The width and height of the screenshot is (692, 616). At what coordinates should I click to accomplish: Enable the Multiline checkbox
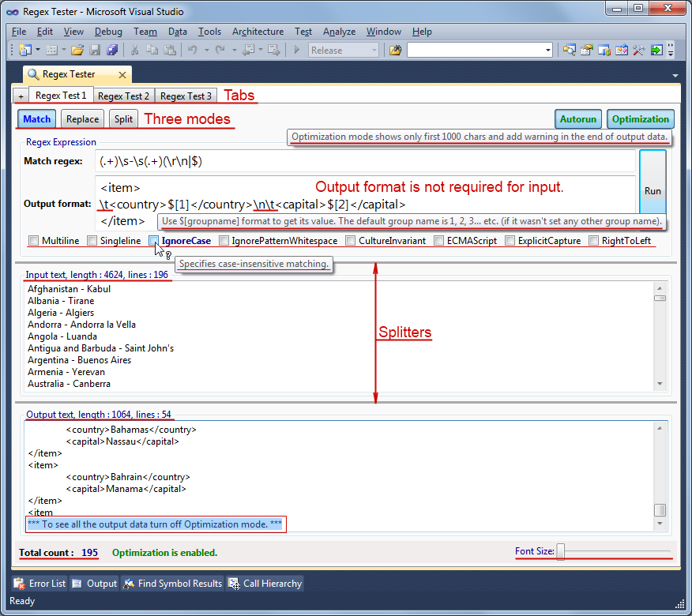point(33,241)
